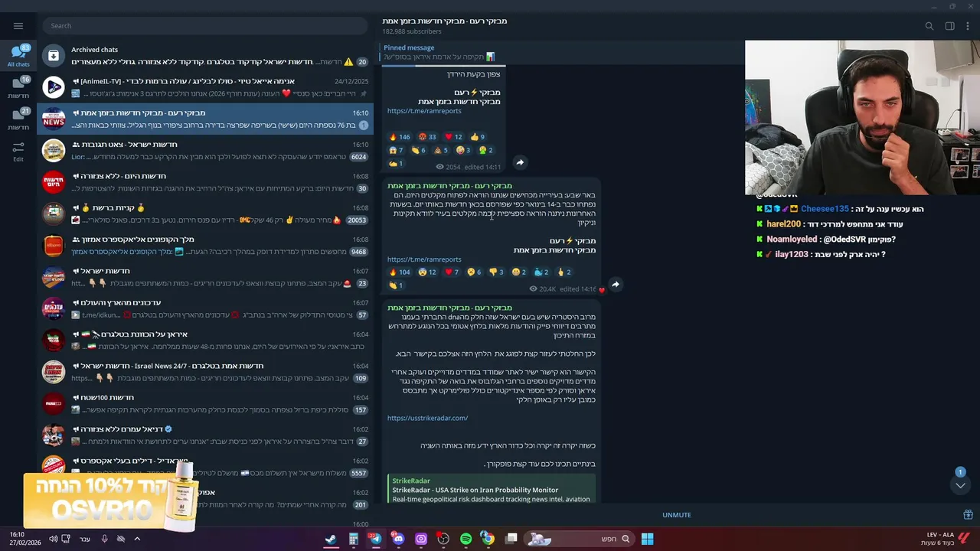Toggle thumbs up reaction with 9

[x=478, y=137]
